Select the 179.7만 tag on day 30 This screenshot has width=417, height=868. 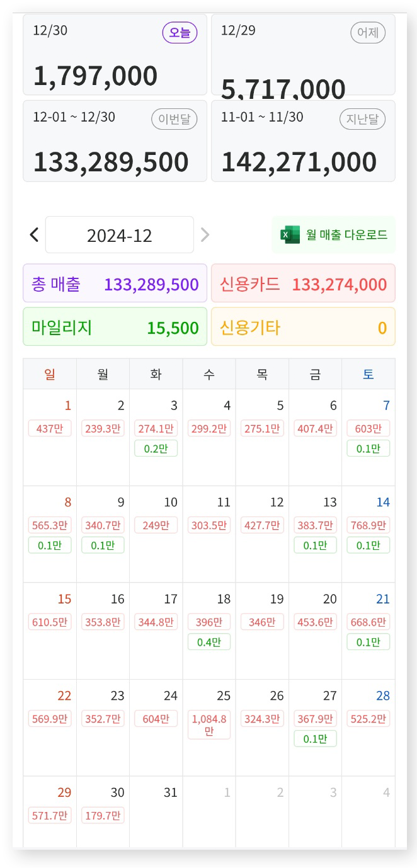103,815
